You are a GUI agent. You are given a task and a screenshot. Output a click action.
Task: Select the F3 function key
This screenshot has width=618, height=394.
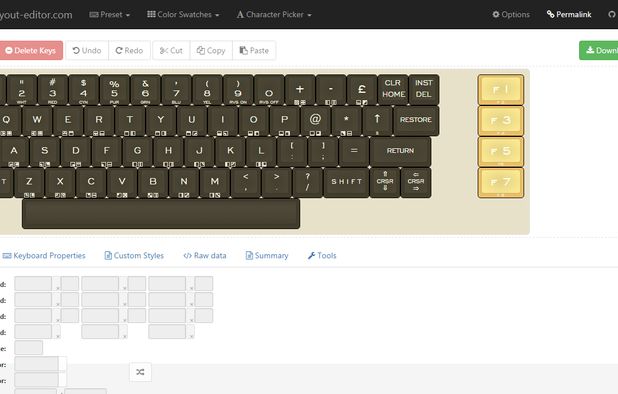501,121
